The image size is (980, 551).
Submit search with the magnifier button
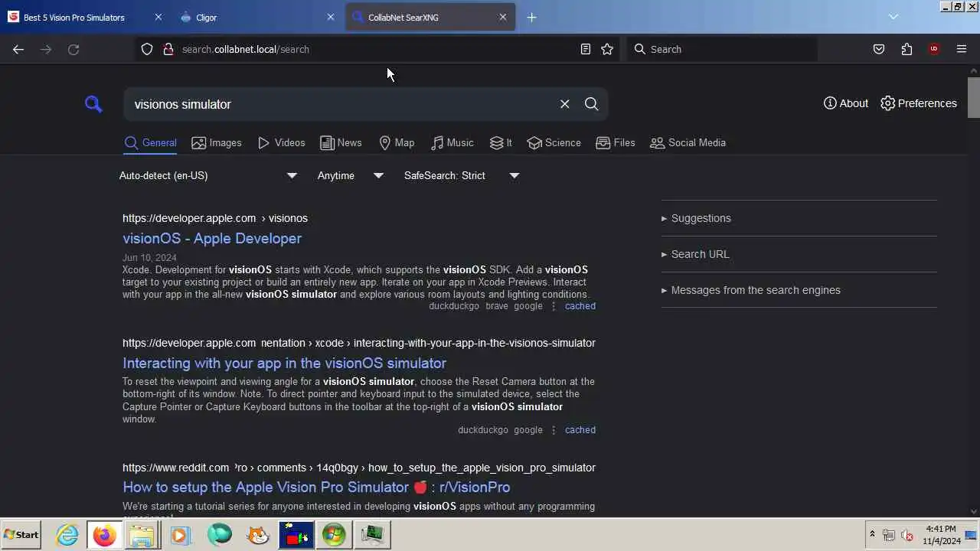[x=591, y=104]
